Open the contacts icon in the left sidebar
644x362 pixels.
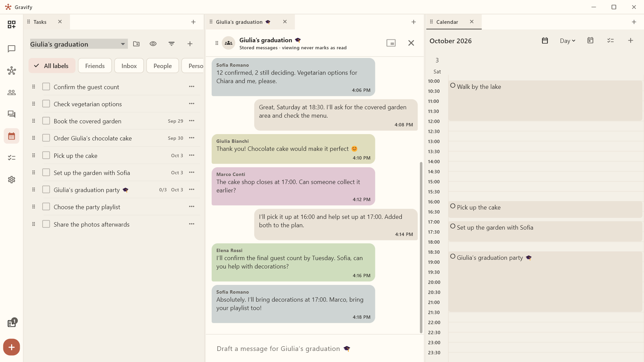point(11,93)
